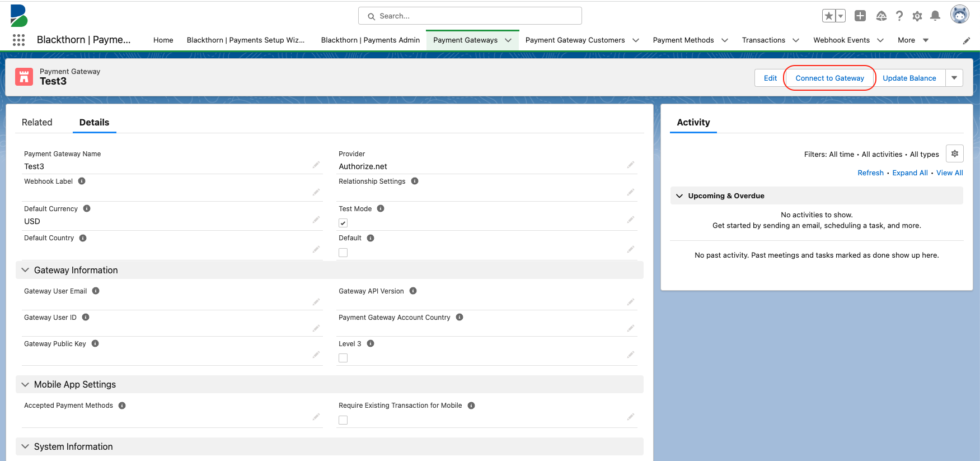The width and height of the screenshot is (980, 461).
Task: Open the More navigation dropdown
Action: (913, 40)
